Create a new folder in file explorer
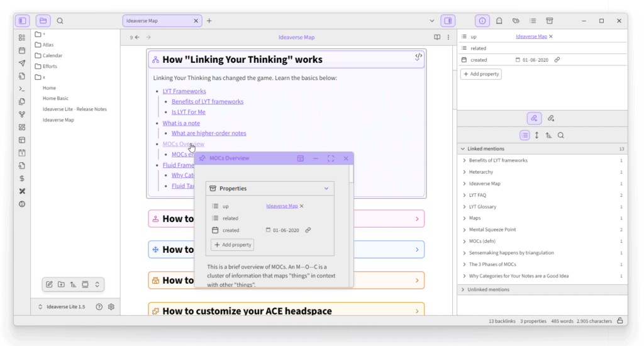Image resolution: width=644 pixels, height=346 pixels. (x=61, y=284)
